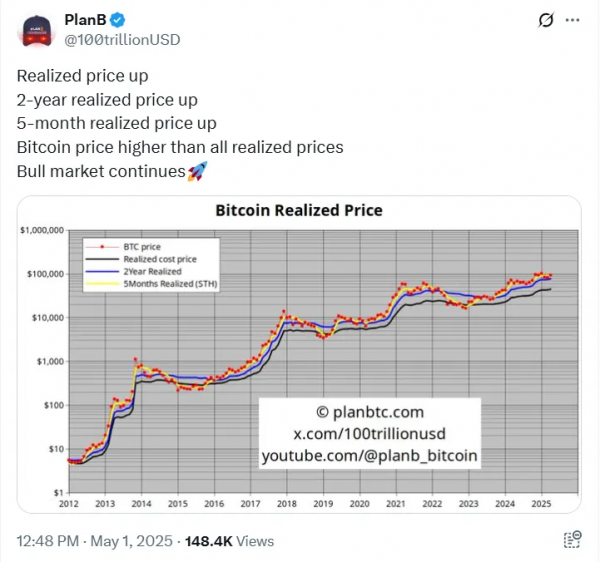
Task: Click the BTC price red legend marker
Action: click(102, 247)
